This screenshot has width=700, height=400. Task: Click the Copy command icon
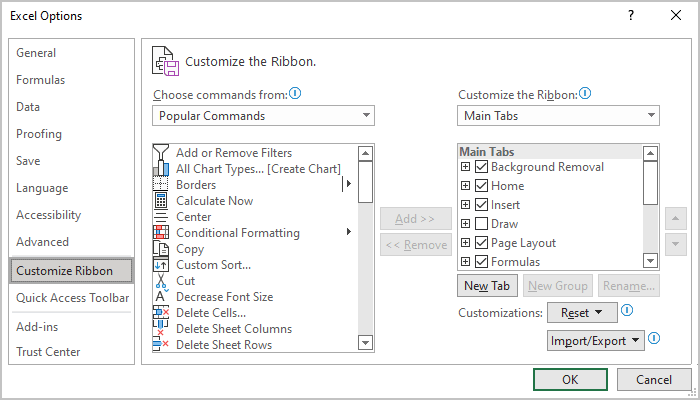pos(161,249)
